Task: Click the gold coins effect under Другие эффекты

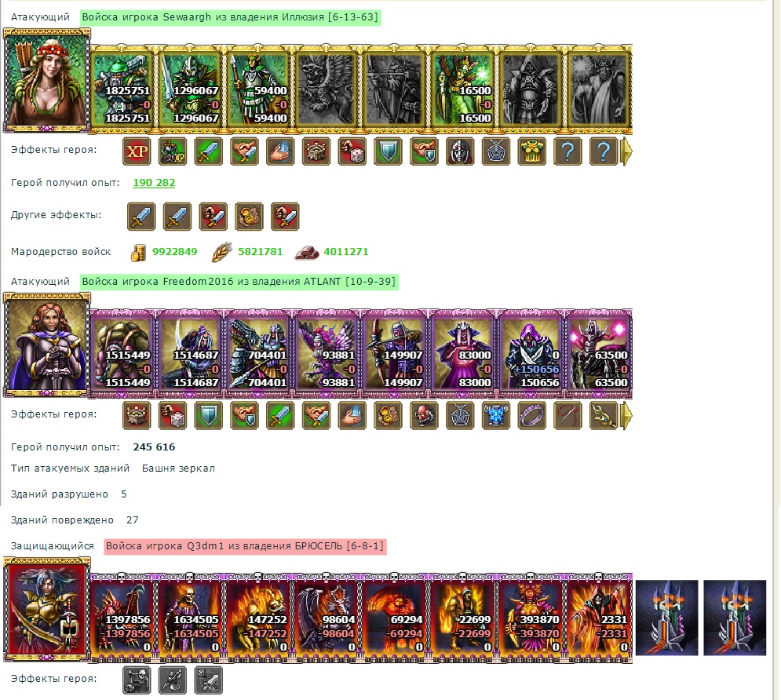Action: [249, 217]
